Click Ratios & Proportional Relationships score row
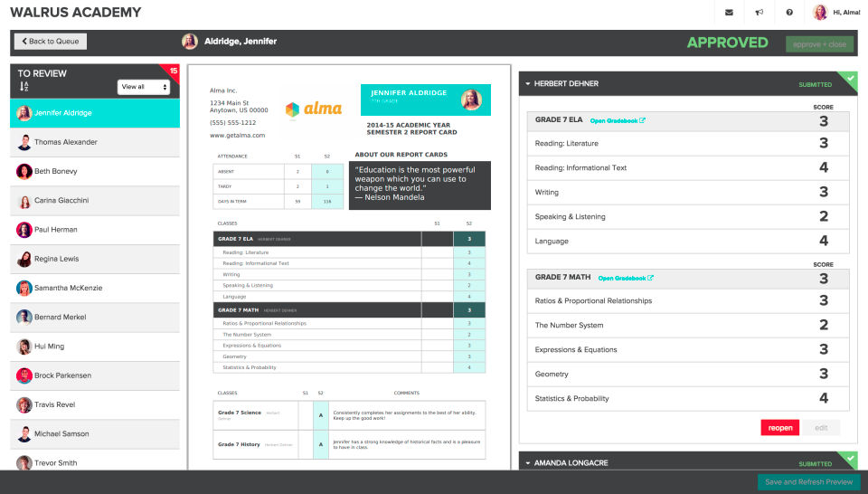The image size is (868, 494). [688, 300]
